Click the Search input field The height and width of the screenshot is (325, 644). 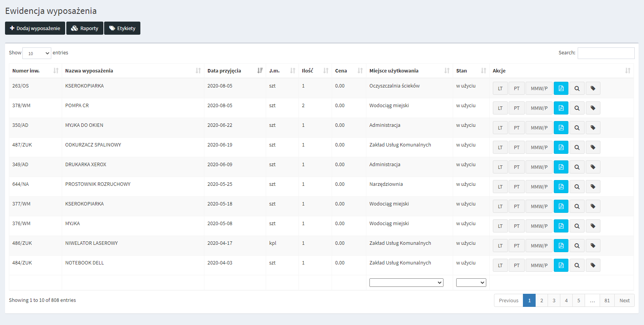point(606,53)
